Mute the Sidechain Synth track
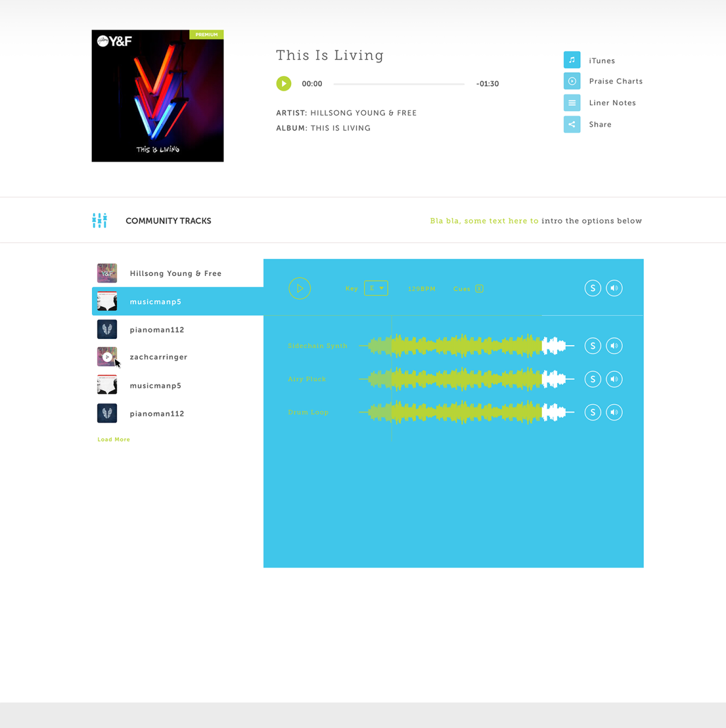This screenshot has height=728, width=726. click(614, 346)
